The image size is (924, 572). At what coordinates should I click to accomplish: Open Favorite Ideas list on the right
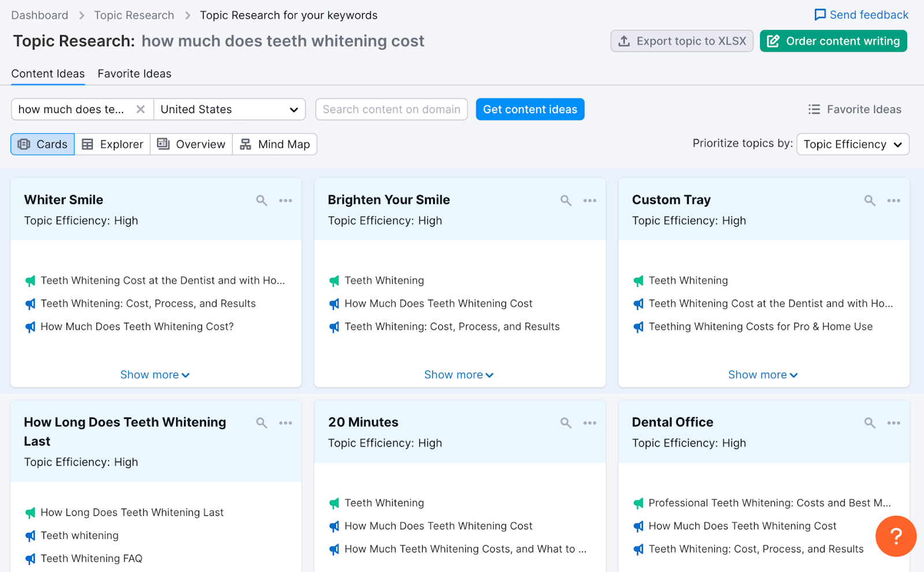coord(855,109)
